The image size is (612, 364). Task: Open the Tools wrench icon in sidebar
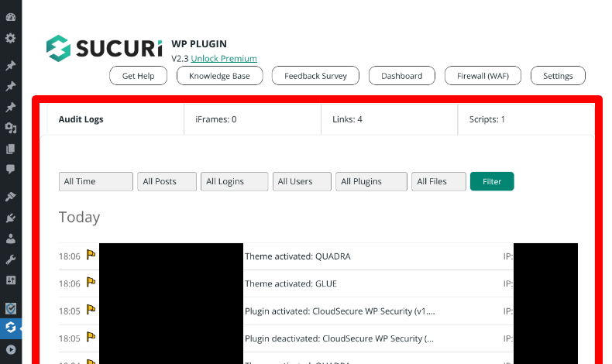tap(11, 259)
